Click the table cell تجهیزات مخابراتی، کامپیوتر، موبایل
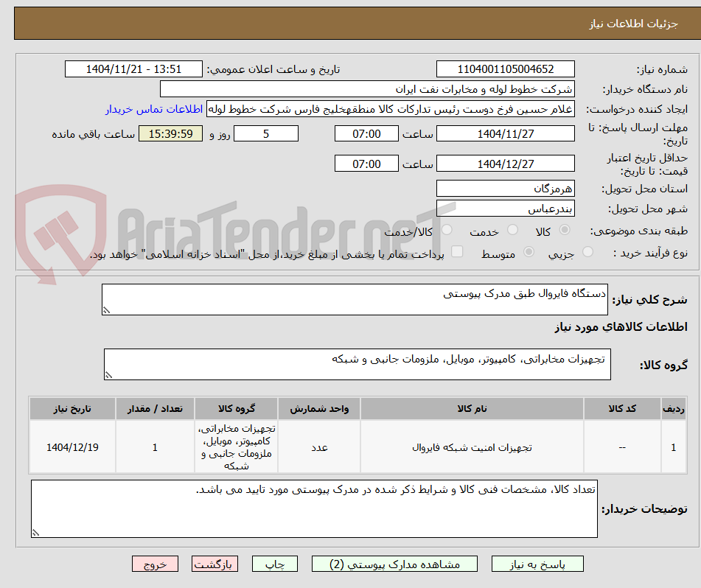Viewport: 701px width, 588px height. (x=237, y=447)
